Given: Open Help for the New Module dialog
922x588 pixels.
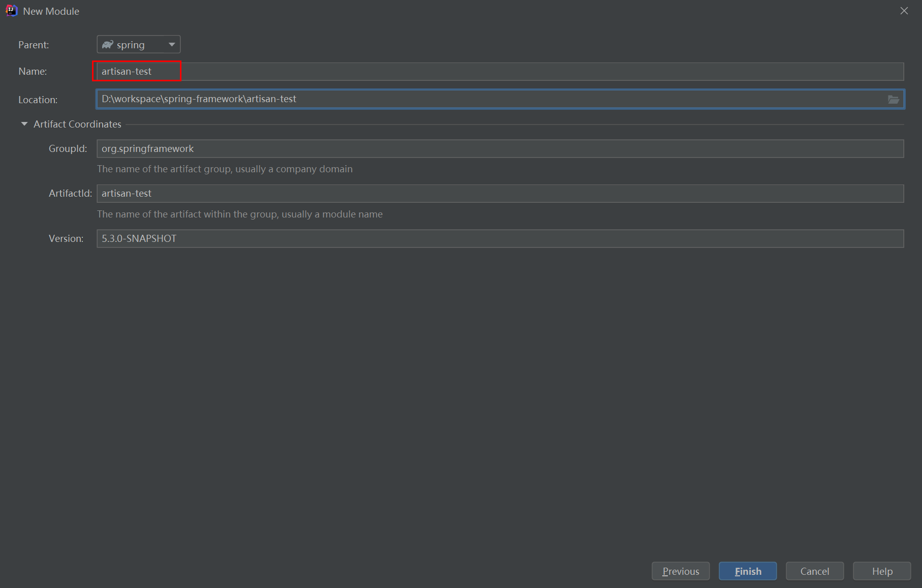Looking at the screenshot, I should click(x=882, y=571).
